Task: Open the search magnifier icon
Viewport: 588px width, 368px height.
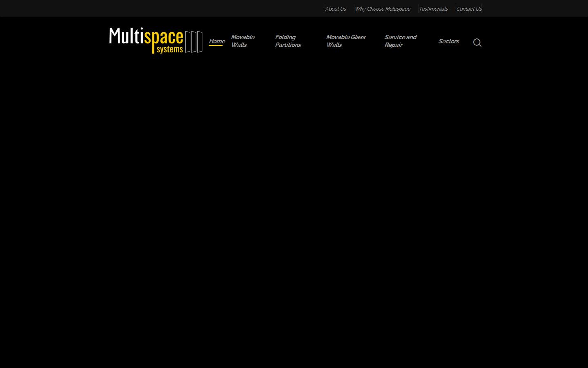Action: (477, 43)
